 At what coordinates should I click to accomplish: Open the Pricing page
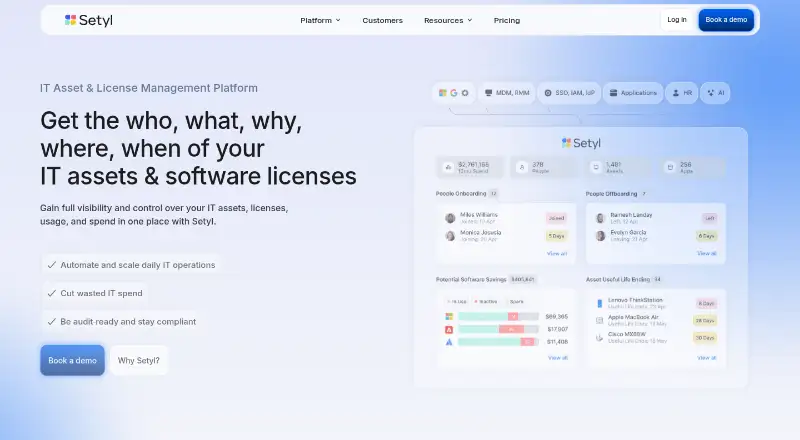point(507,20)
